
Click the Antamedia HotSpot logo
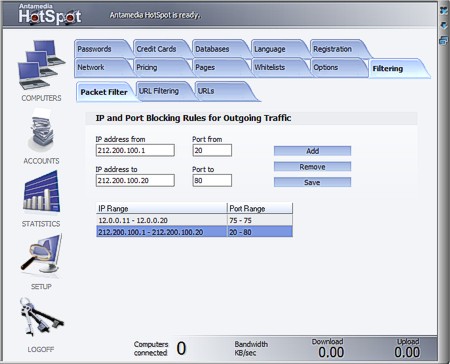[x=50, y=14]
